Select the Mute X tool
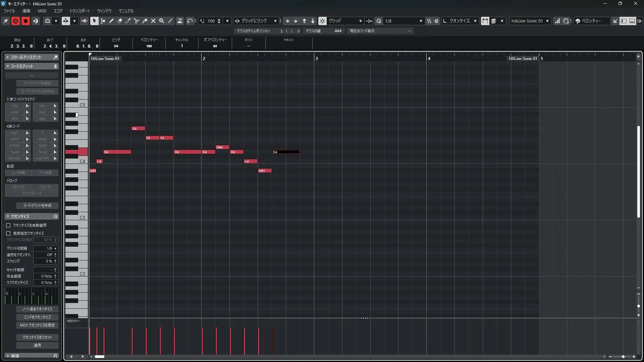Image resolution: width=644 pixels, height=362 pixels. click(x=153, y=21)
